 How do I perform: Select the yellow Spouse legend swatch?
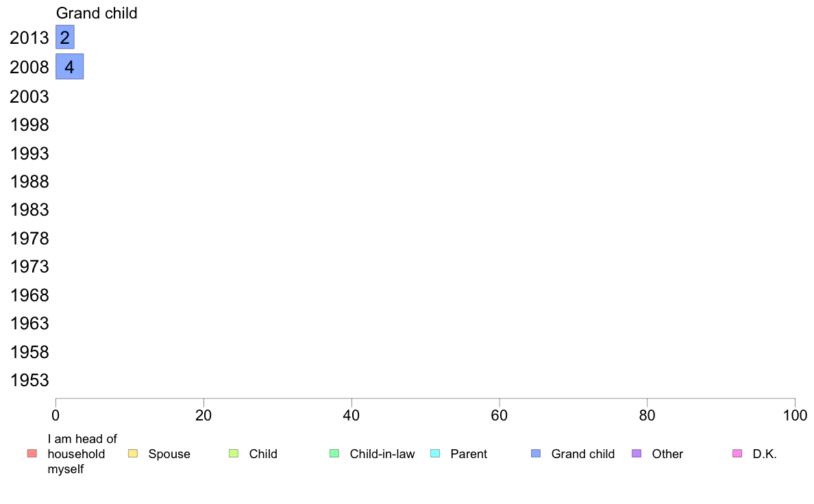pyautogui.click(x=133, y=453)
